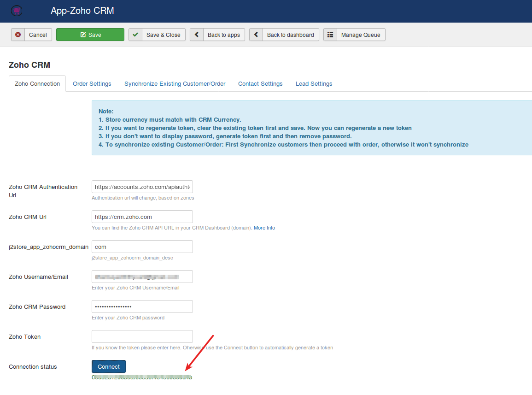Click the J2Store cart logo icon
The width and height of the screenshot is (532, 395).
17,11
